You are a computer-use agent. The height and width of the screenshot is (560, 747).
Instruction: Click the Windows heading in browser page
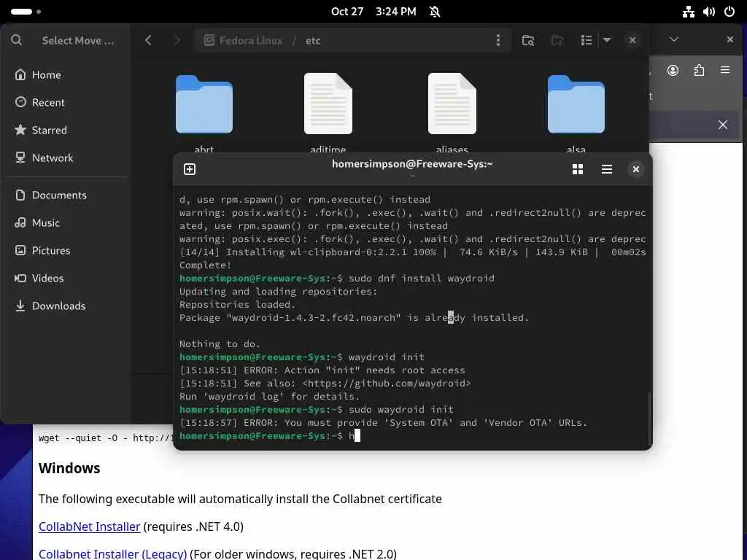tap(69, 468)
